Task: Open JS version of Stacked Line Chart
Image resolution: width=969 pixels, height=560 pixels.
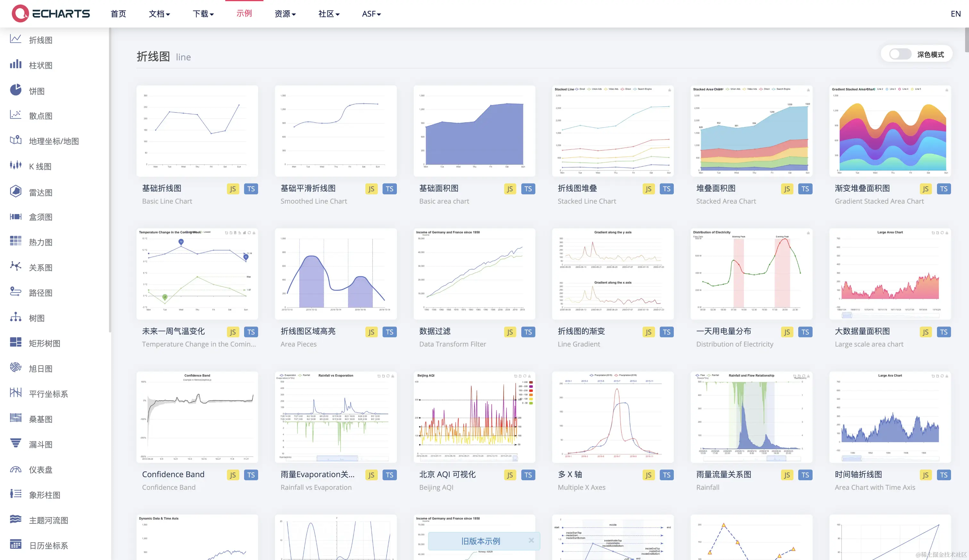Action: (648, 189)
